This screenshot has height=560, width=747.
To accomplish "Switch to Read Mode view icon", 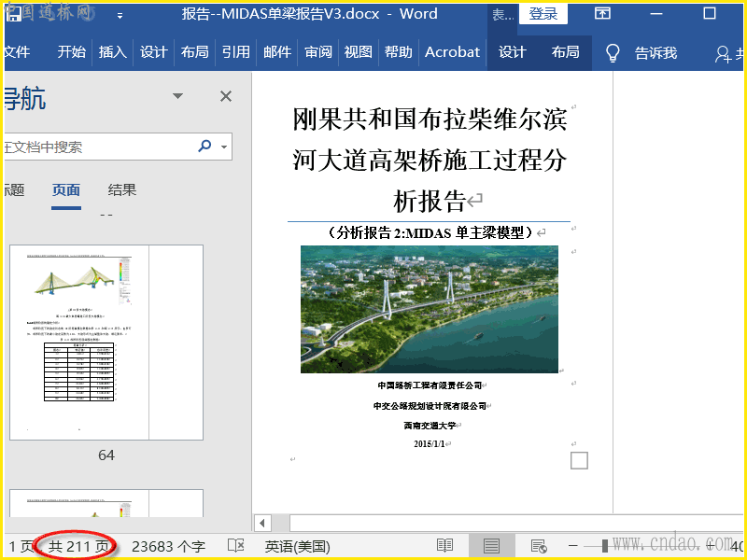I will click(445, 546).
